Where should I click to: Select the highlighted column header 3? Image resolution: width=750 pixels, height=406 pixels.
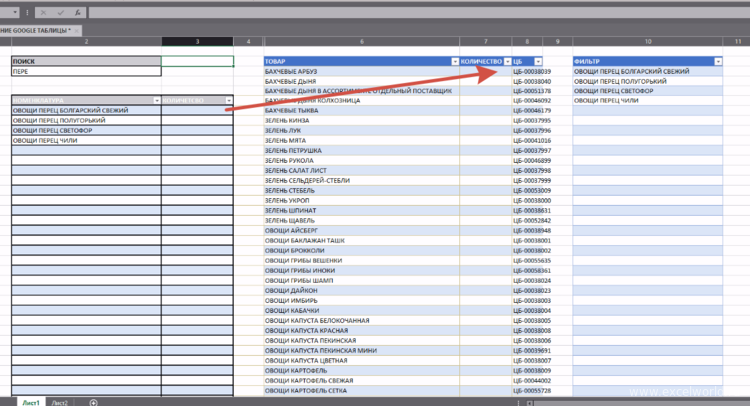197,42
